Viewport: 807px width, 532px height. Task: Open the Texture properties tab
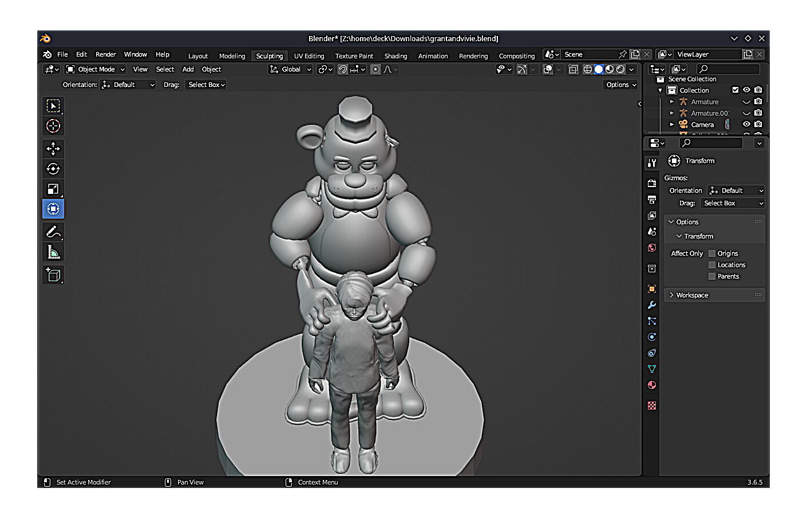[x=652, y=406]
